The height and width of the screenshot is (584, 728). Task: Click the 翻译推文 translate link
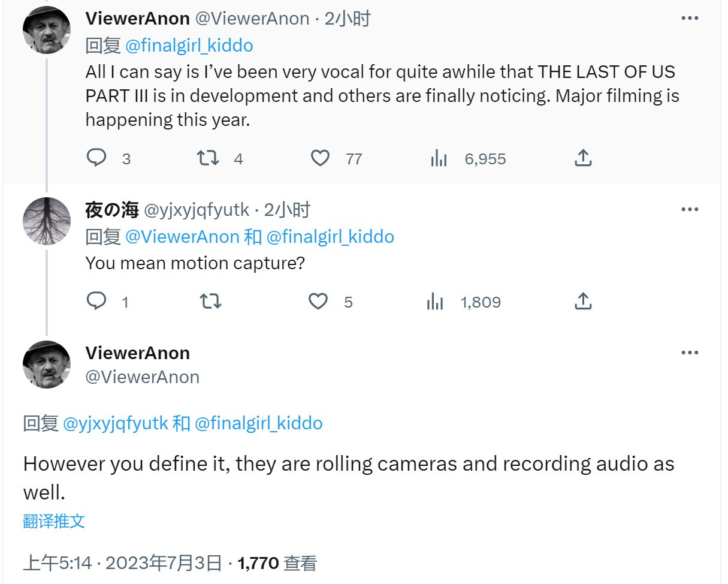pyautogui.click(x=54, y=521)
